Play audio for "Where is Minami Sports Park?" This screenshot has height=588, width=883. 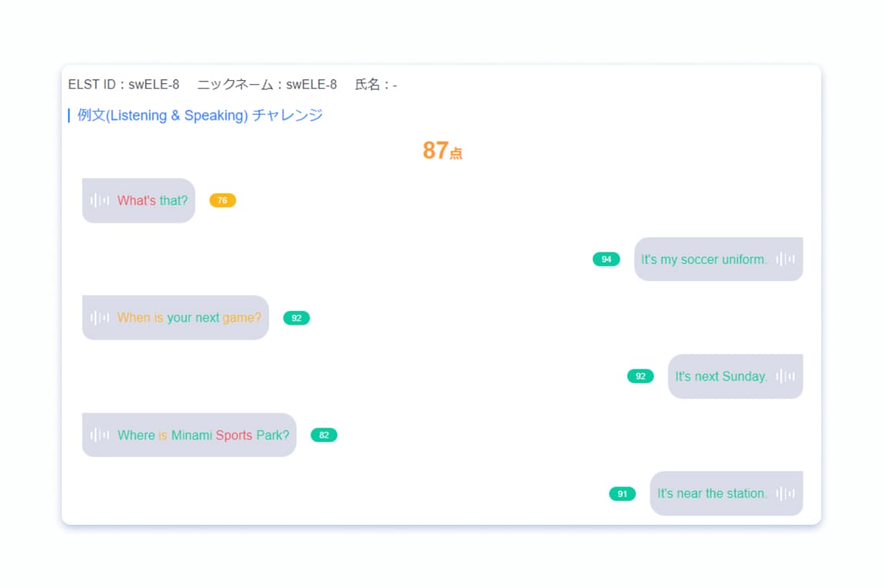click(x=100, y=435)
